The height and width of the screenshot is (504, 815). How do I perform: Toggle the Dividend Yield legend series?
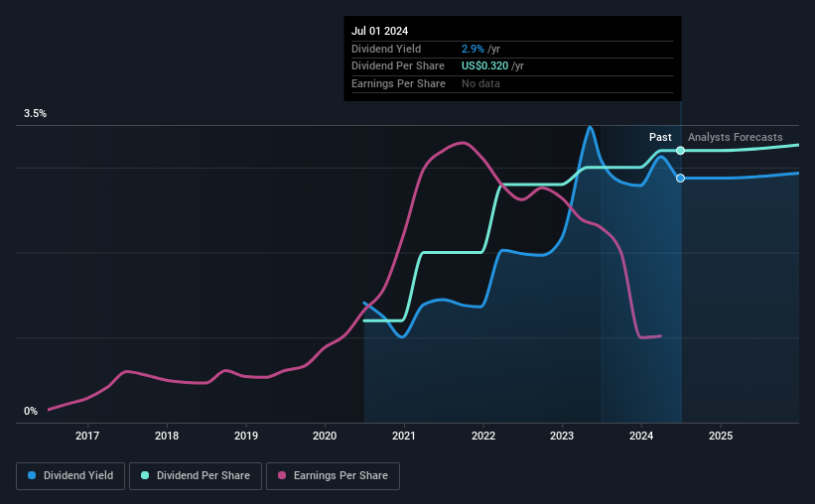pyautogui.click(x=70, y=476)
